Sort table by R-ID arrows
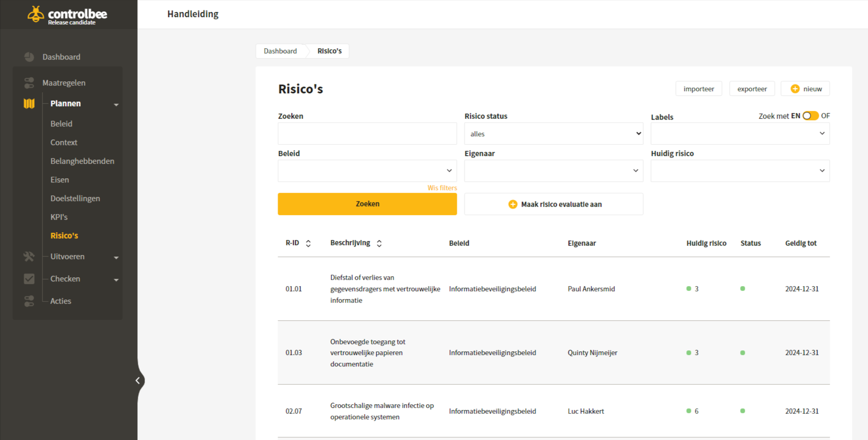Screen dimensions: 868x440 pos(308,243)
